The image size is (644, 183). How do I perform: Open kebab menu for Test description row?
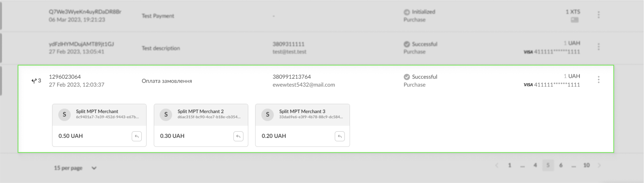[x=598, y=47]
